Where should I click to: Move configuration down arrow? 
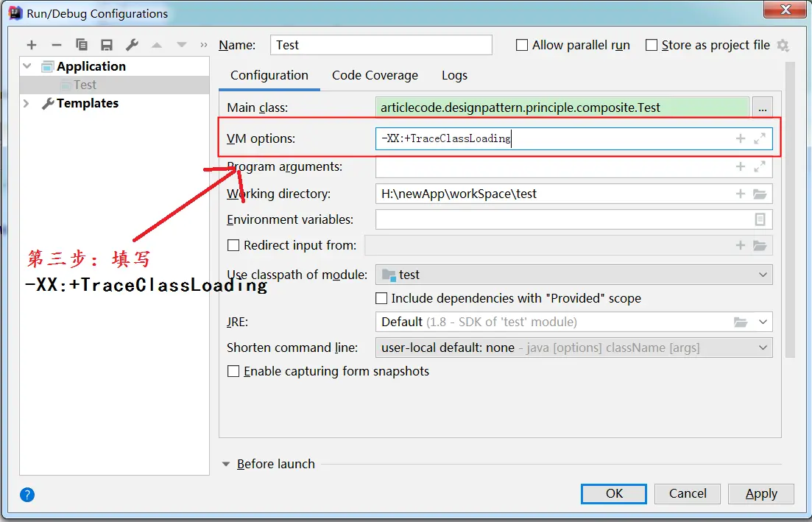click(x=182, y=45)
